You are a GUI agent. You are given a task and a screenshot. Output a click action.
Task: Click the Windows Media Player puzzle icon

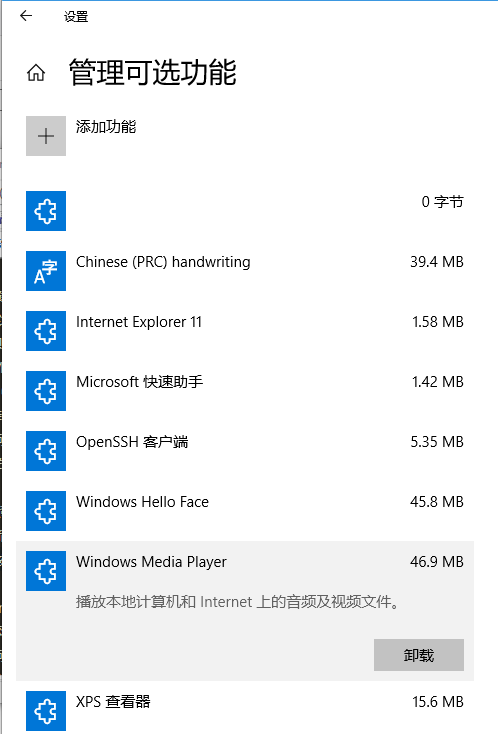pyautogui.click(x=46, y=570)
